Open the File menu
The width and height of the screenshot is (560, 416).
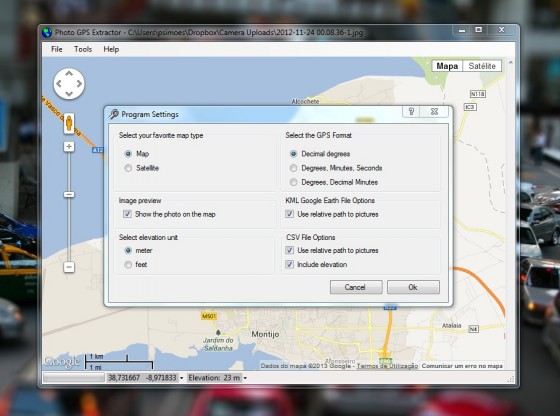(x=57, y=49)
